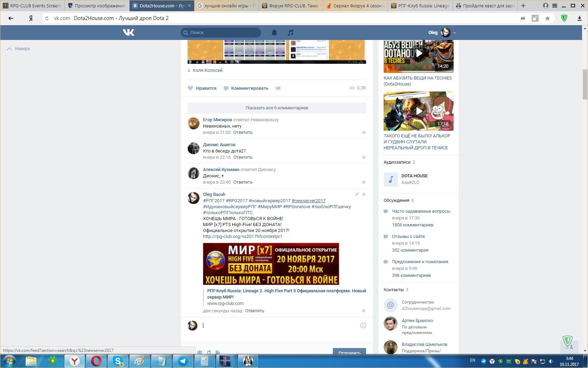Reply to Егор Мисиров comment
This screenshot has width=588, height=368.
click(x=243, y=132)
